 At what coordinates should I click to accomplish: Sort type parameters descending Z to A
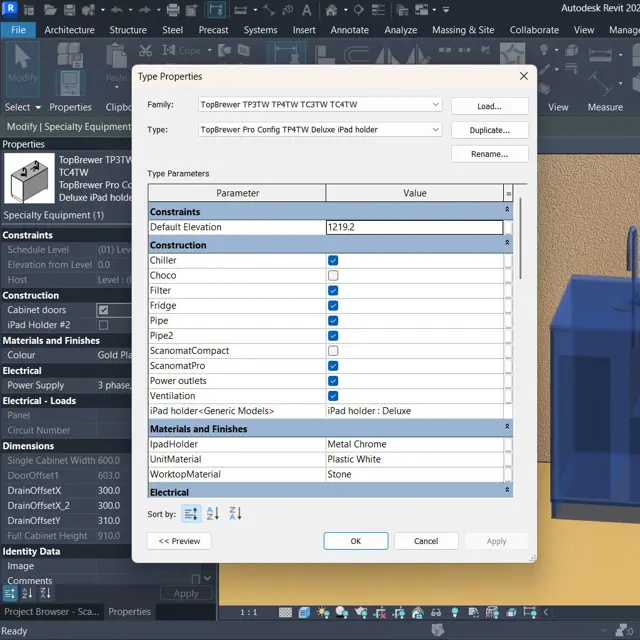click(236, 513)
